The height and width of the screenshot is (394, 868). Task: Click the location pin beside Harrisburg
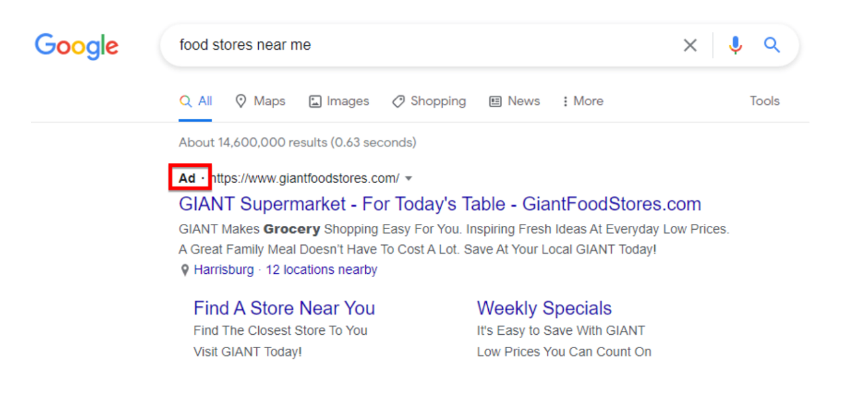click(x=185, y=269)
